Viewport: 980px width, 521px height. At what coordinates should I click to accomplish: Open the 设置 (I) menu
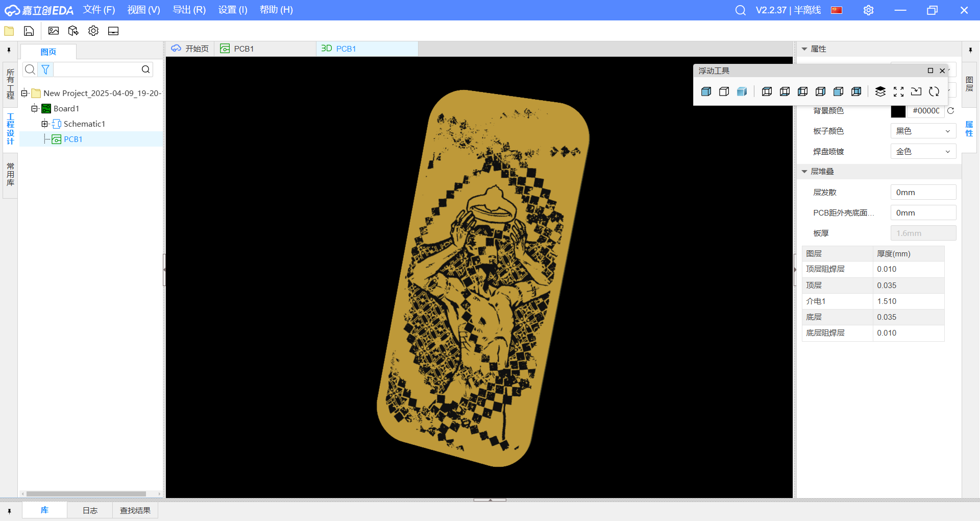[233, 10]
